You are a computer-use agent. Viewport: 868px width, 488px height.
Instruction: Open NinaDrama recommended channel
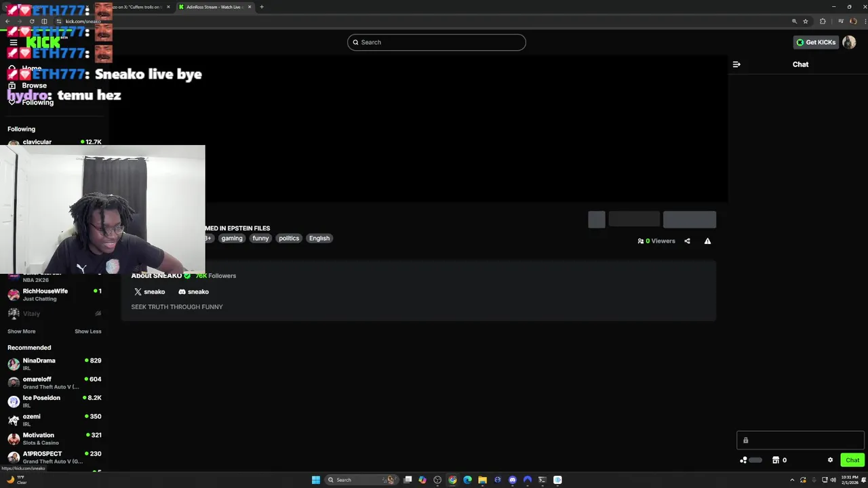coord(54,364)
